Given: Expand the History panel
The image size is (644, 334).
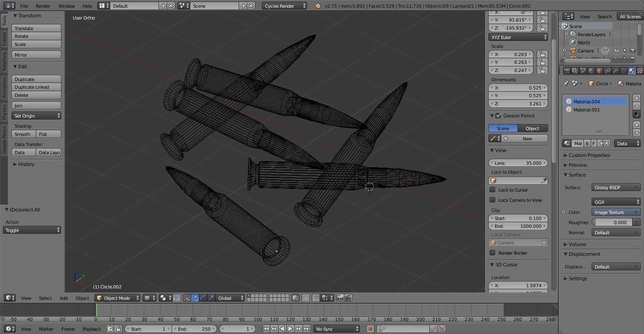Looking at the screenshot, I should (x=26, y=164).
